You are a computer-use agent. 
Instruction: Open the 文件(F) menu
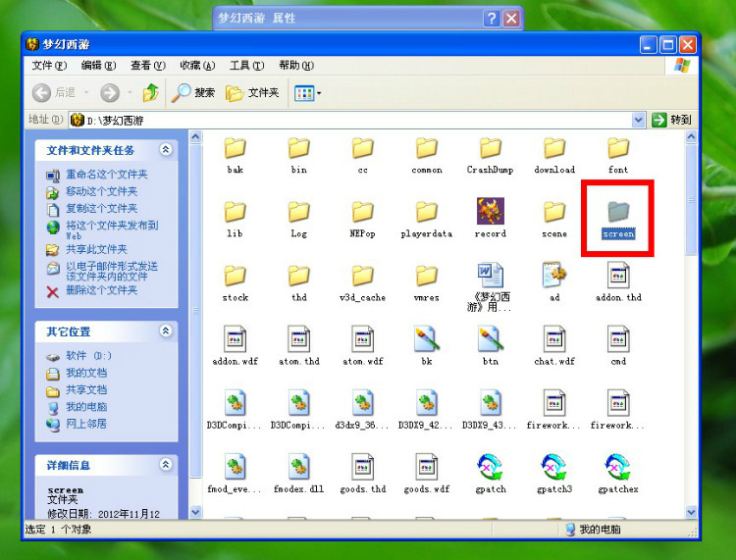click(49, 65)
